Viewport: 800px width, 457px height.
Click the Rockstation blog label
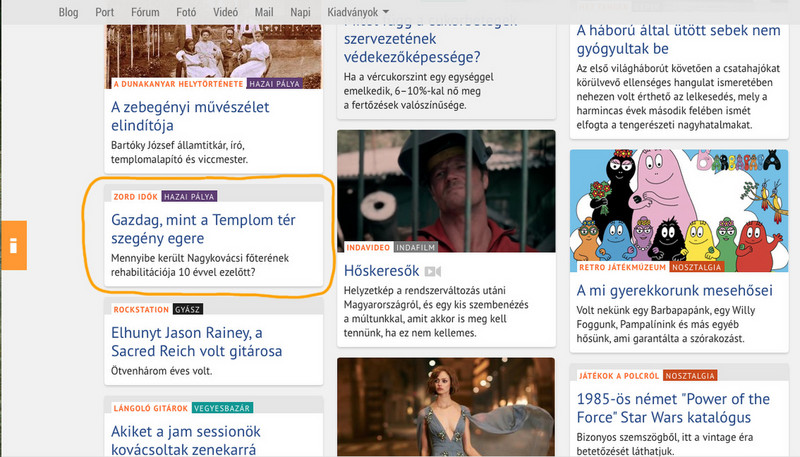[x=141, y=310]
